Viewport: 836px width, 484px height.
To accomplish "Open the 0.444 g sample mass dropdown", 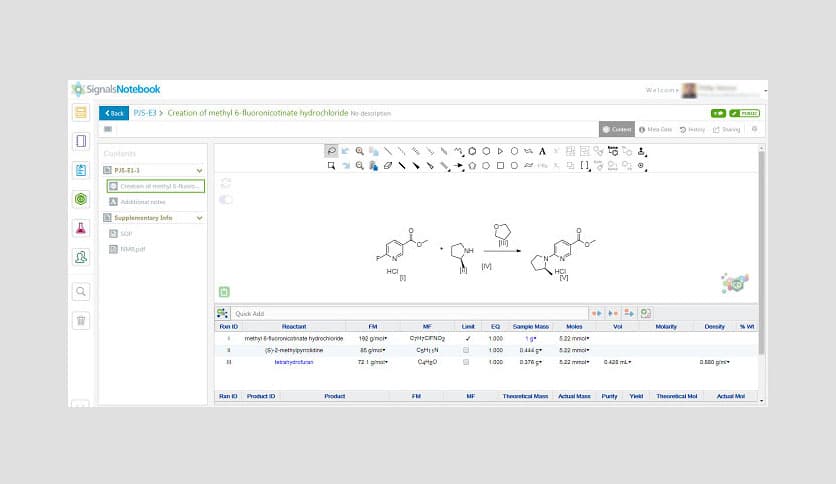I will pyautogui.click(x=540, y=350).
